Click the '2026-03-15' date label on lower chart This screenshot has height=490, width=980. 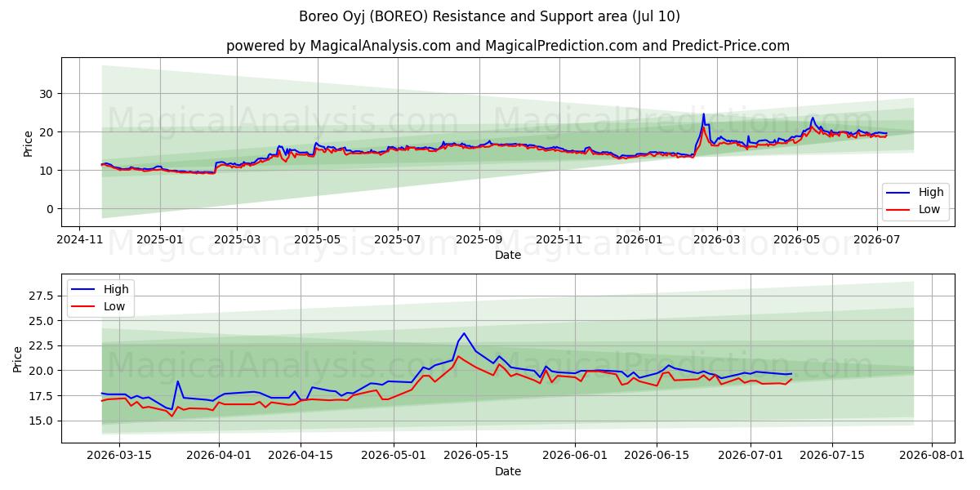(x=119, y=457)
